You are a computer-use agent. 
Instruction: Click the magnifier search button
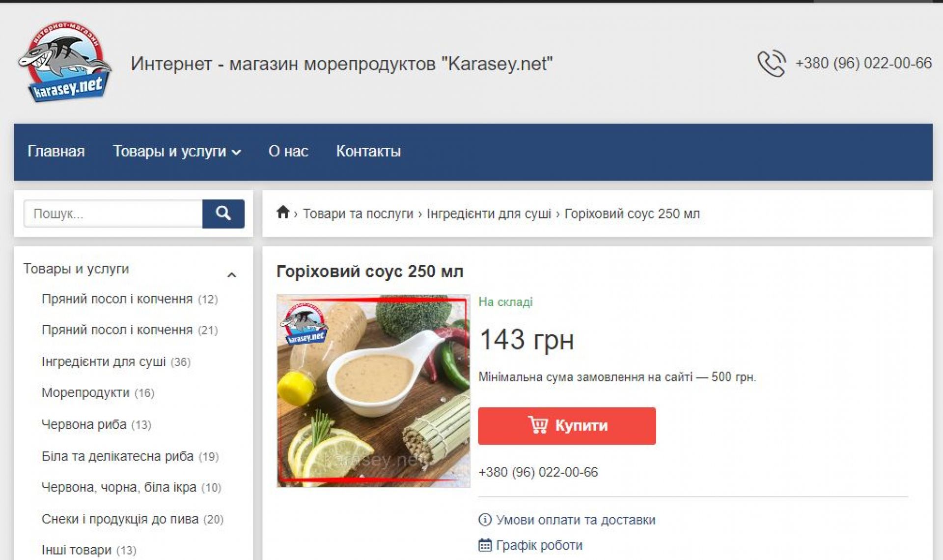(223, 213)
